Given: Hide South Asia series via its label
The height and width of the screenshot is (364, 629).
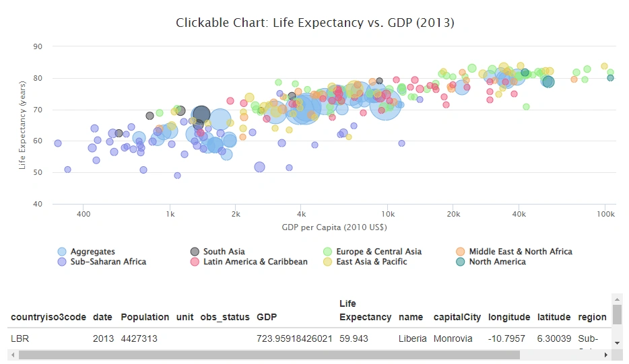Looking at the screenshot, I should [x=224, y=252].
